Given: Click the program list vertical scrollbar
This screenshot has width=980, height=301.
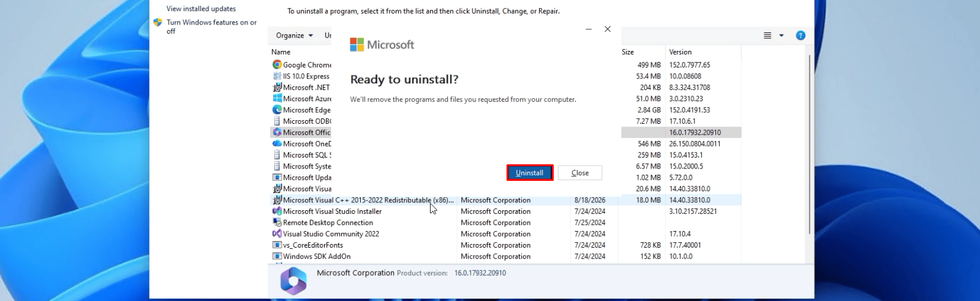Looking at the screenshot, I should (810, 144).
